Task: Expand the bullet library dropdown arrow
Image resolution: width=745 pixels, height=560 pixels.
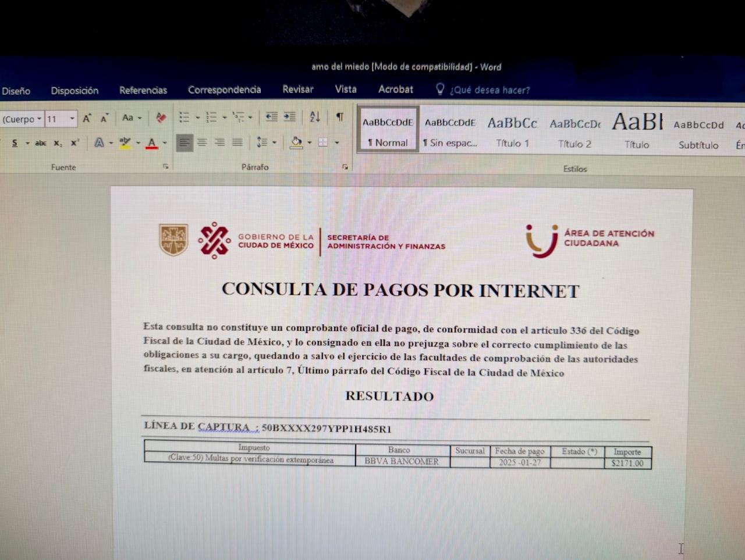Action: point(197,117)
